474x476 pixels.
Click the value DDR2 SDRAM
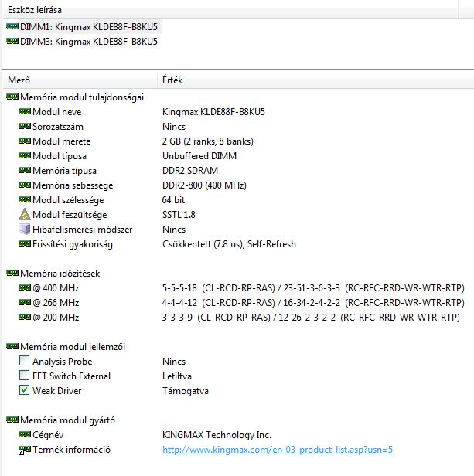click(x=190, y=171)
